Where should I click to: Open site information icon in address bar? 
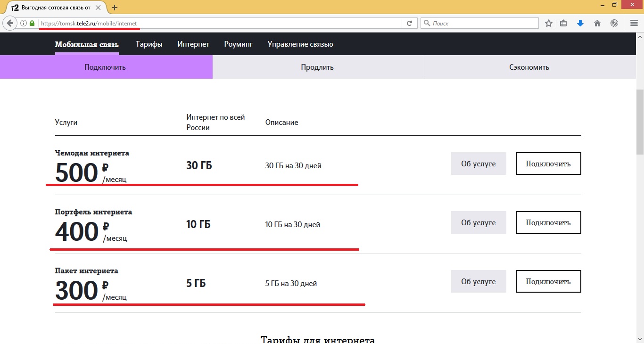tap(23, 23)
